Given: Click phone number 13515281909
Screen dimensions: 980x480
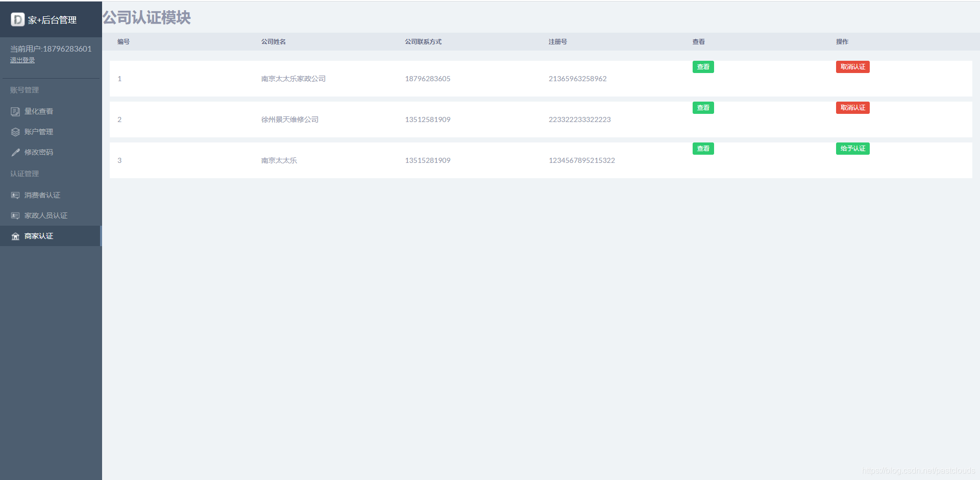Looking at the screenshot, I should click(x=428, y=160).
